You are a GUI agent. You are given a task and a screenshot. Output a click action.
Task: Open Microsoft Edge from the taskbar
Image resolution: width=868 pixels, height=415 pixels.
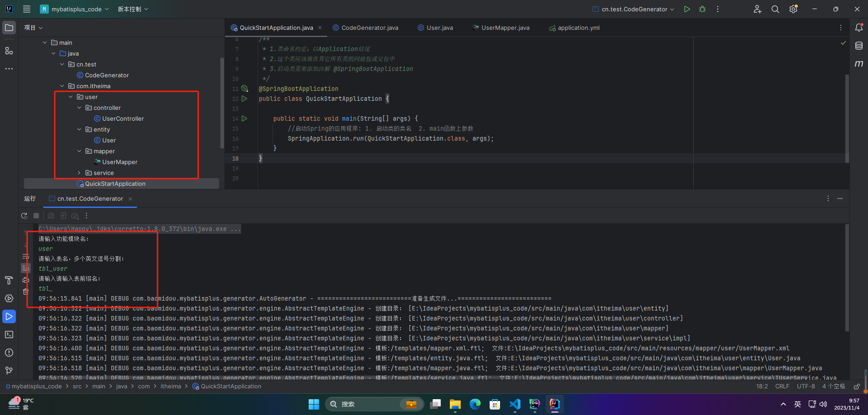(x=475, y=404)
